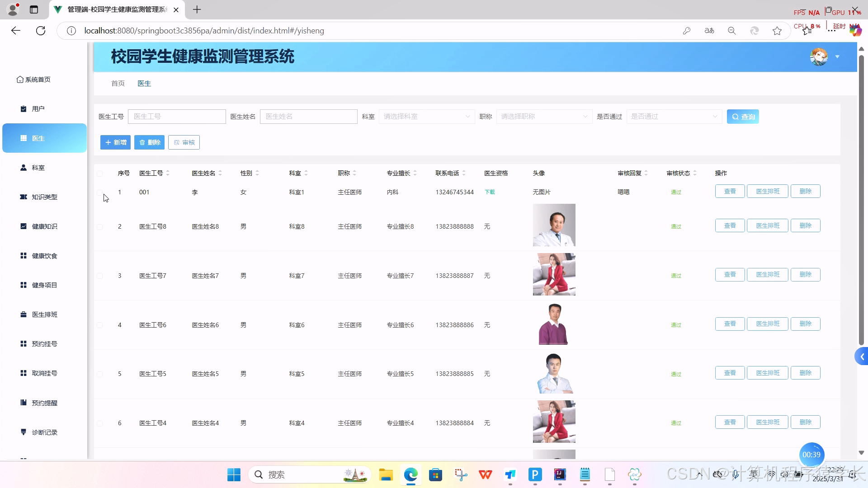Open the Edge browser from taskbar
Image resolution: width=868 pixels, height=488 pixels.
tap(410, 475)
